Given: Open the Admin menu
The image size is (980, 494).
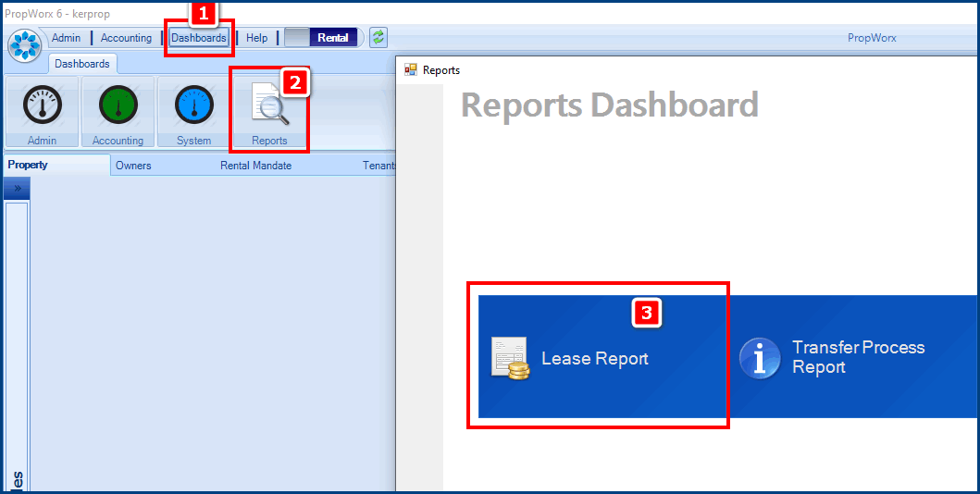Looking at the screenshot, I should coord(67,38).
